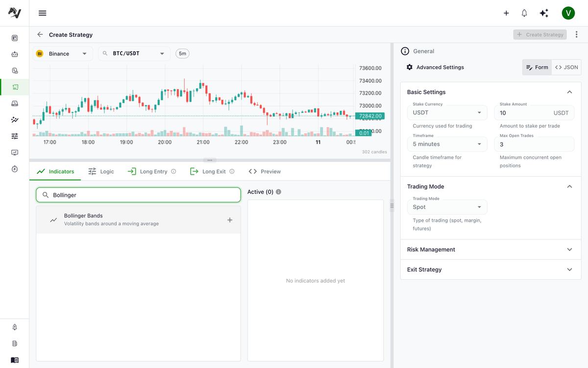Switch settings view to JSON
The image size is (588, 368).
click(566, 67)
